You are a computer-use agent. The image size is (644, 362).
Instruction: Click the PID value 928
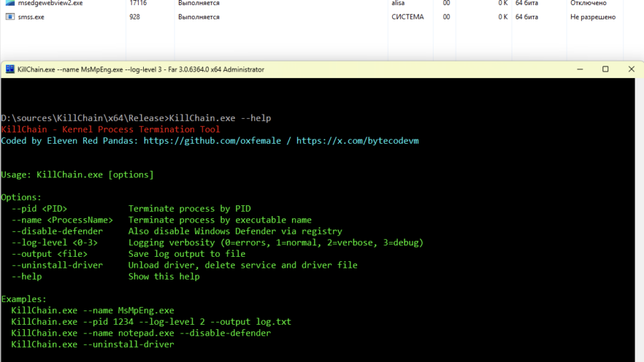(135, 17)
